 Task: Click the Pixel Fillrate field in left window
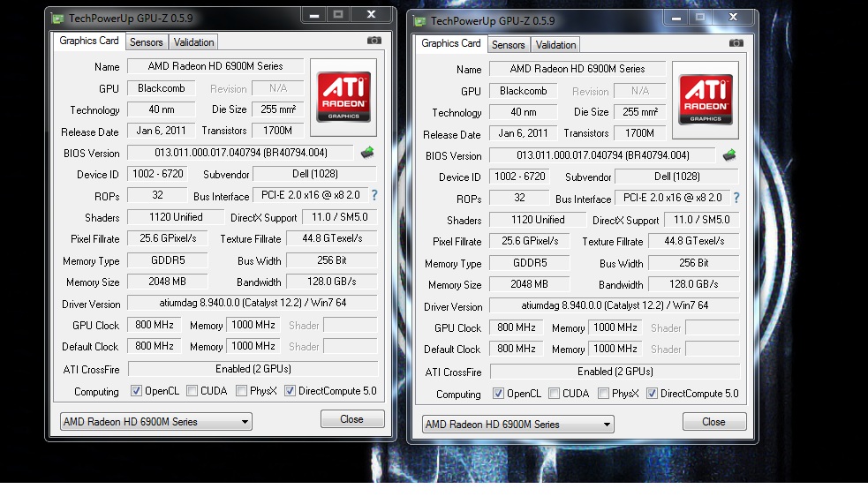(167, 238)
